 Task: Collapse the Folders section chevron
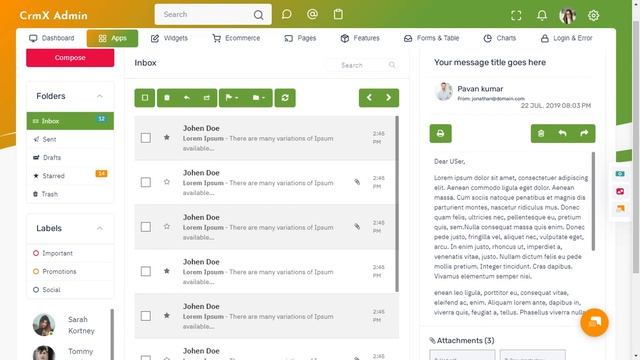point(100,96)
